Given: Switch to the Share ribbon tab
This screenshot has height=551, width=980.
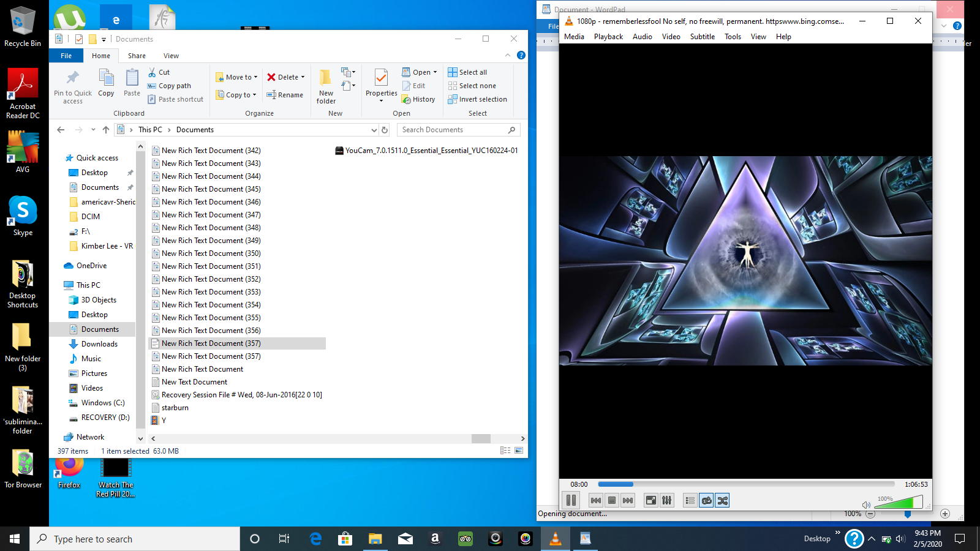Looking at the screenshot, I should pyautogui.click(x=137, y=56).
